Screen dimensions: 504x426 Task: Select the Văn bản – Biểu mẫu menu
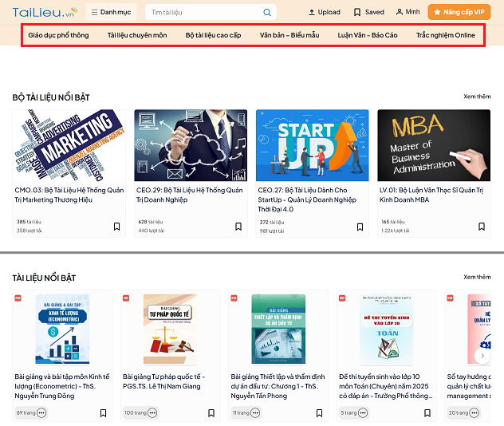click(x=289, y=35)
